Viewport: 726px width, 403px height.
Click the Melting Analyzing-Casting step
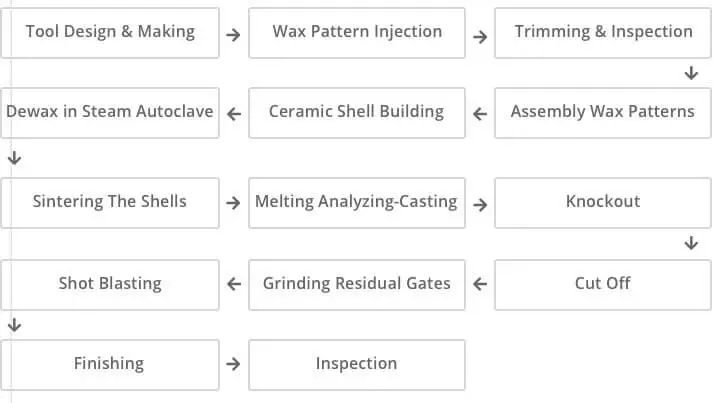click(357, 202)
